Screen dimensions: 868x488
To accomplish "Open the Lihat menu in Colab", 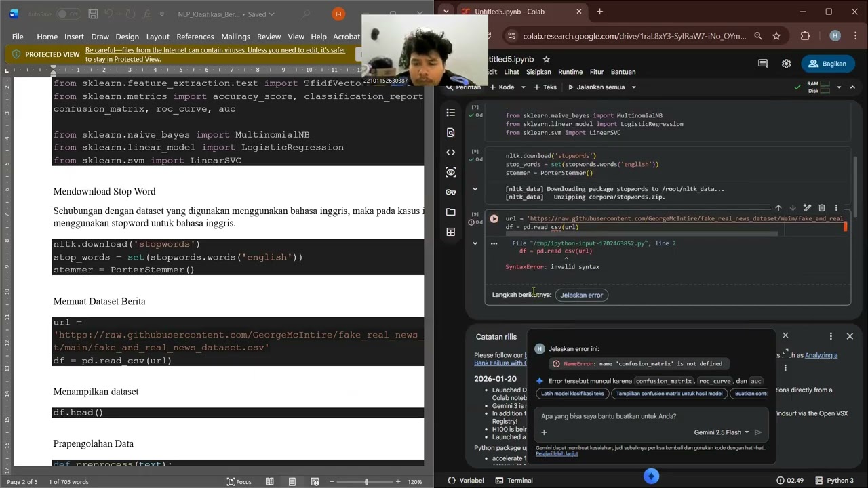I will (511, 72).
